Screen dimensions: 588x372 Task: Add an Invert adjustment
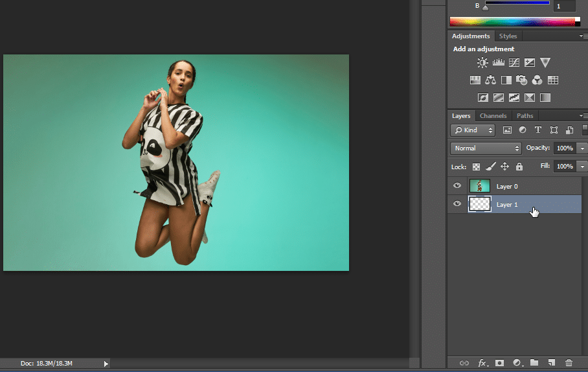point(483,98)
